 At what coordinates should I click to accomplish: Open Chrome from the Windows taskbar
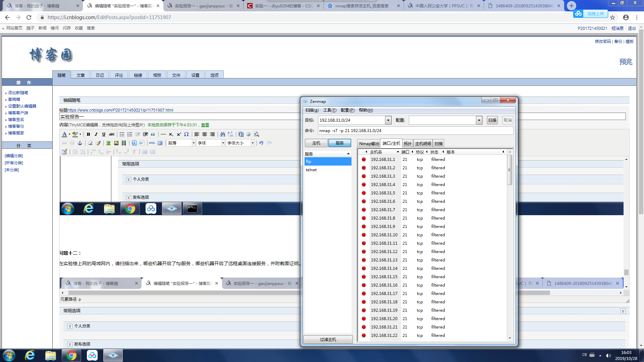(x=71, y=355)
